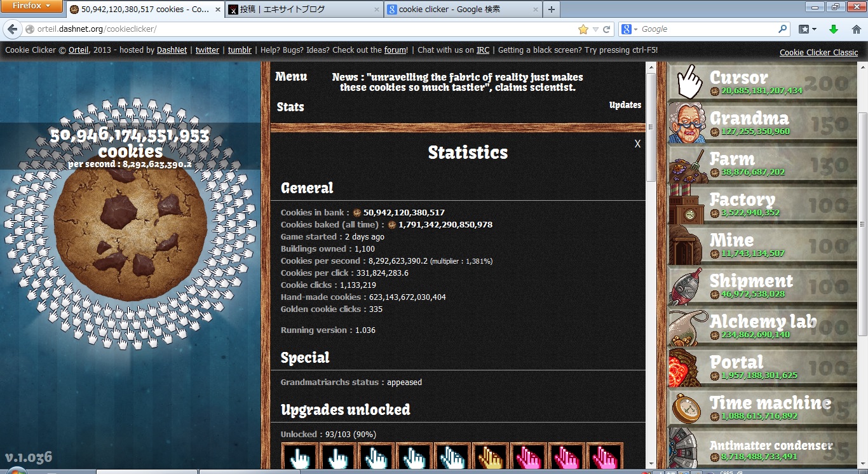868x474 pixels.
Task: Go back with the browser back arrow
Action: point(13,29)
